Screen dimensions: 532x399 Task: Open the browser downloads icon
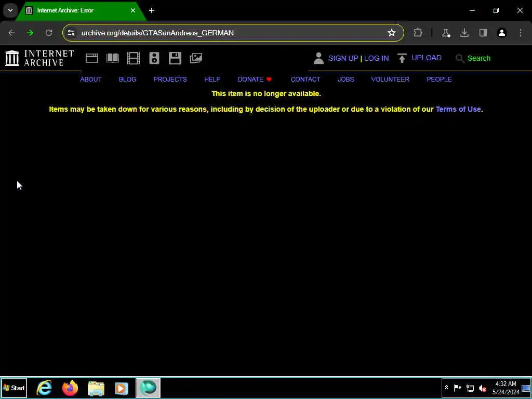click(x=464, y=33)
